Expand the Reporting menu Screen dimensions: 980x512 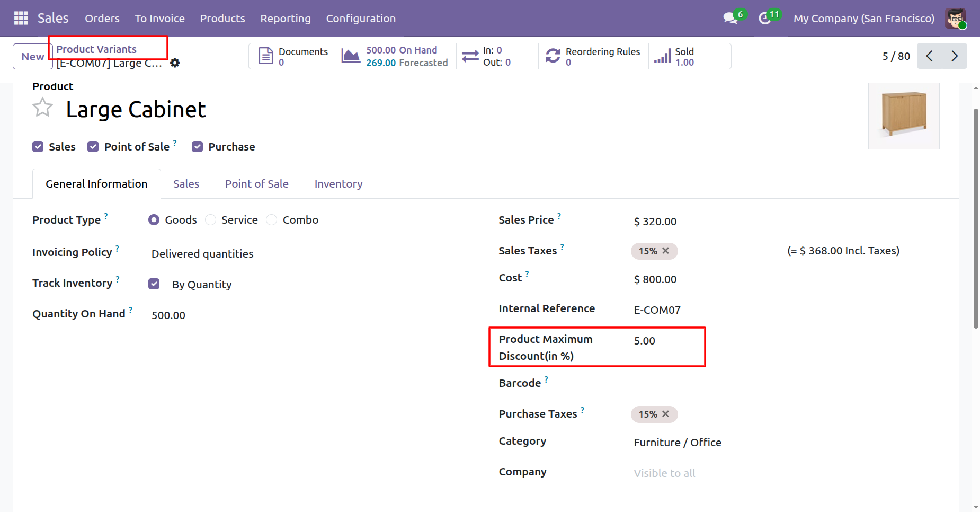click(285, 19)
